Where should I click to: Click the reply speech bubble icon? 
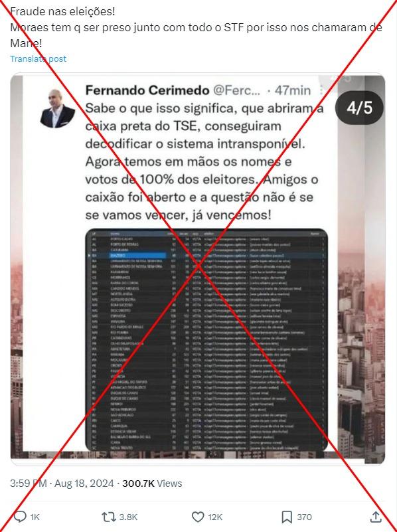20,517
